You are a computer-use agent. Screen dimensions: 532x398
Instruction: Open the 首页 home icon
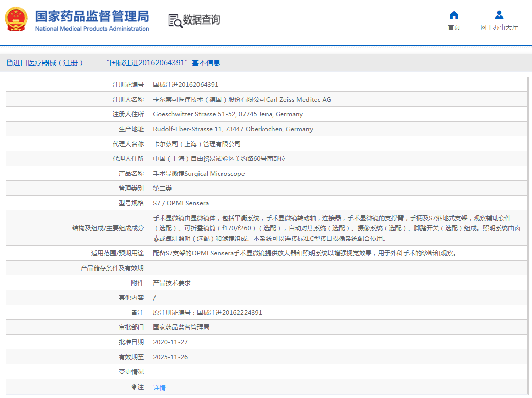[454, 15]
